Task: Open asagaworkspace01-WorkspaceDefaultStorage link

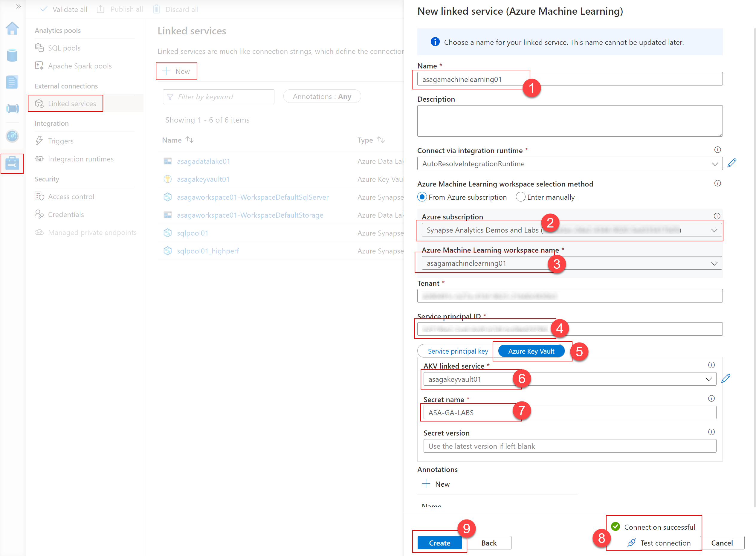Action: [x=250, y=215]
